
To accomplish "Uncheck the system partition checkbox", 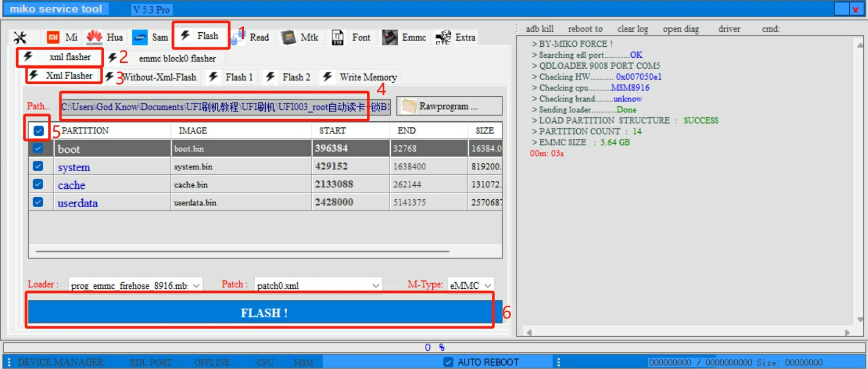I will pos(38,166).
